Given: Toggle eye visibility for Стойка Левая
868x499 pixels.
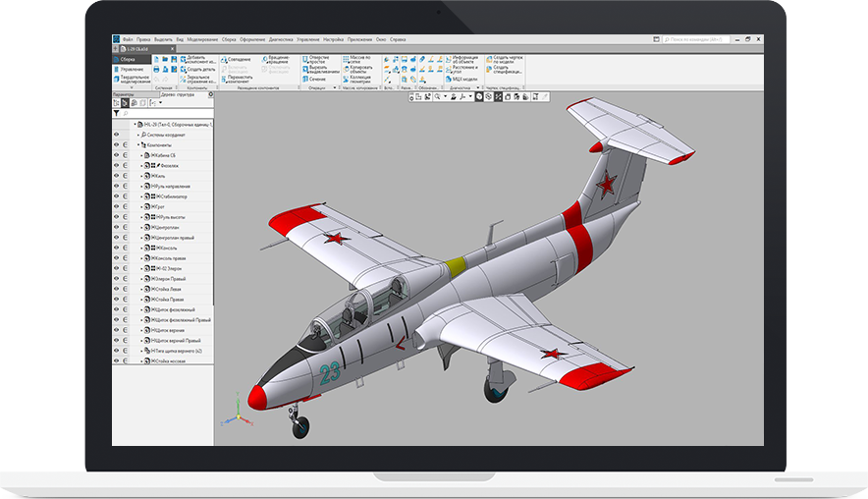Looking at the screenshot, I should coord(116,289).
